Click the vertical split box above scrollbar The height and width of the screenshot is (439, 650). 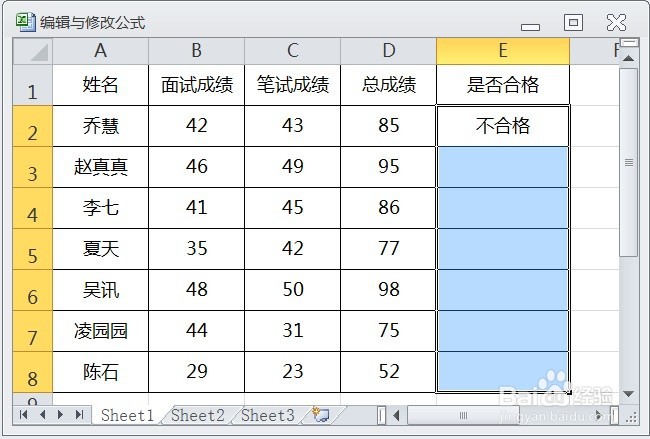click(x=629, y=43)
